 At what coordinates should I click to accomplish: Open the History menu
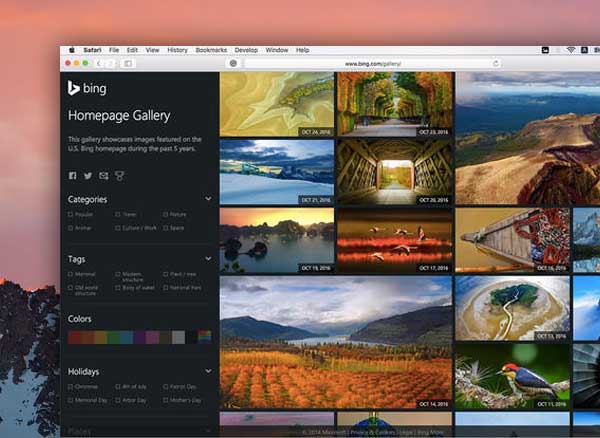[178, 50]
